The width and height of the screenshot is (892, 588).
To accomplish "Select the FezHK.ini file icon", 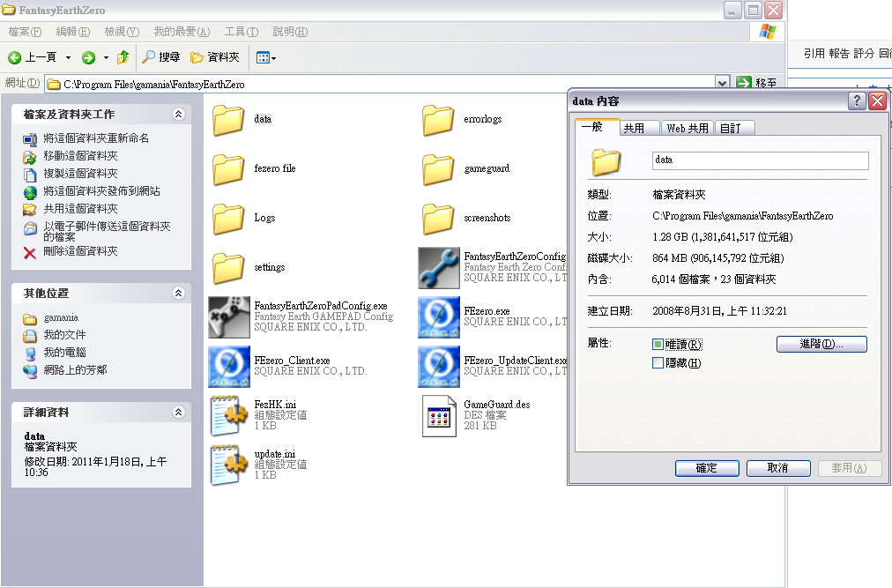I will (228, 416).
